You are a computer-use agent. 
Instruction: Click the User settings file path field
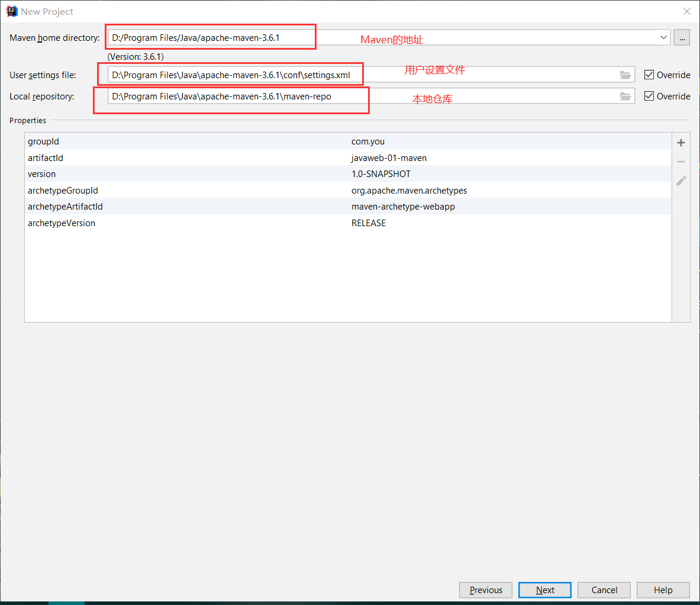pos(371,75)
